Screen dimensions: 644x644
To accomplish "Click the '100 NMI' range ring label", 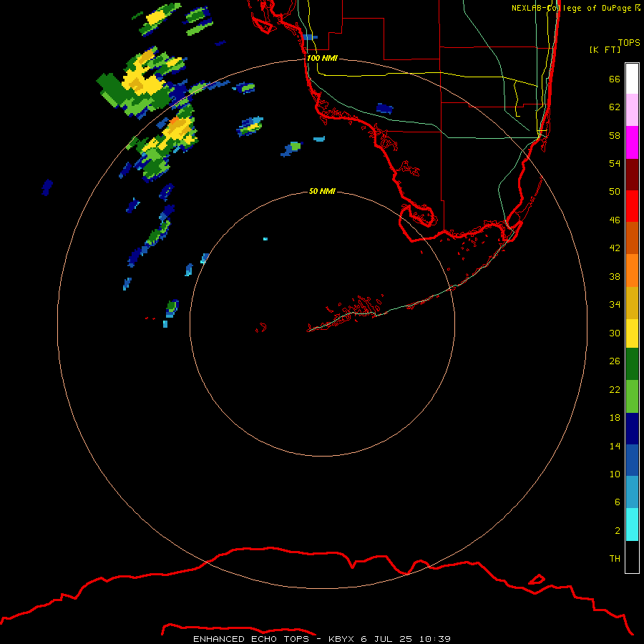I will pyautogui.click(x=322, y=59).
